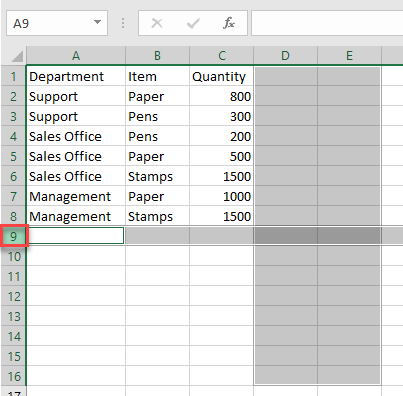
Task: Click the Department header cell
Action: [76, 76]
